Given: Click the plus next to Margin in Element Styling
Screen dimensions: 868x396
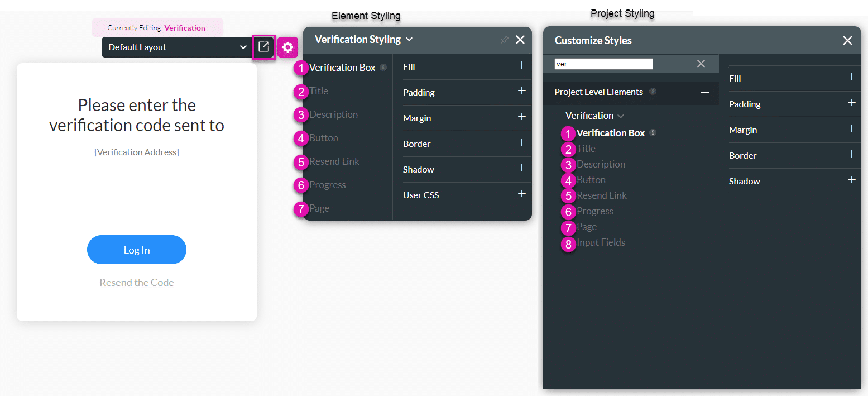Looking at the screenshot, I should [521, 118].
